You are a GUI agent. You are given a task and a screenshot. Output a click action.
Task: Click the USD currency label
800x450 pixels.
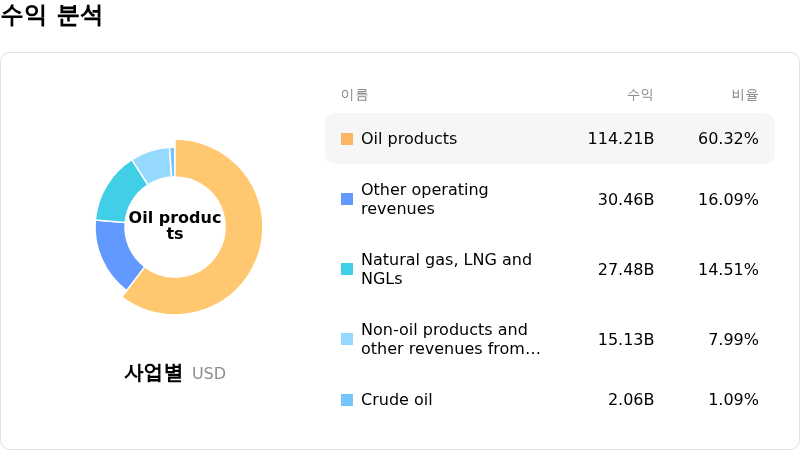click(x=209, y=374)
